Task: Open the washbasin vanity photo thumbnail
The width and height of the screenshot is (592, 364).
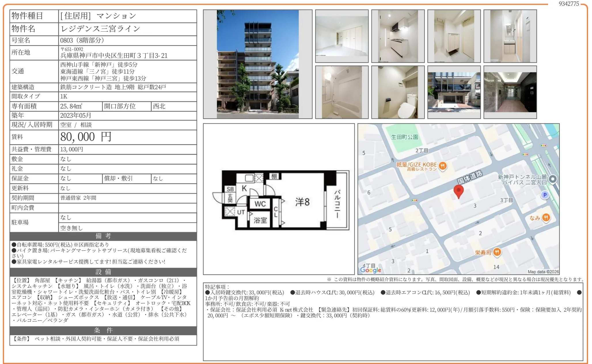Action: [510, 36]
